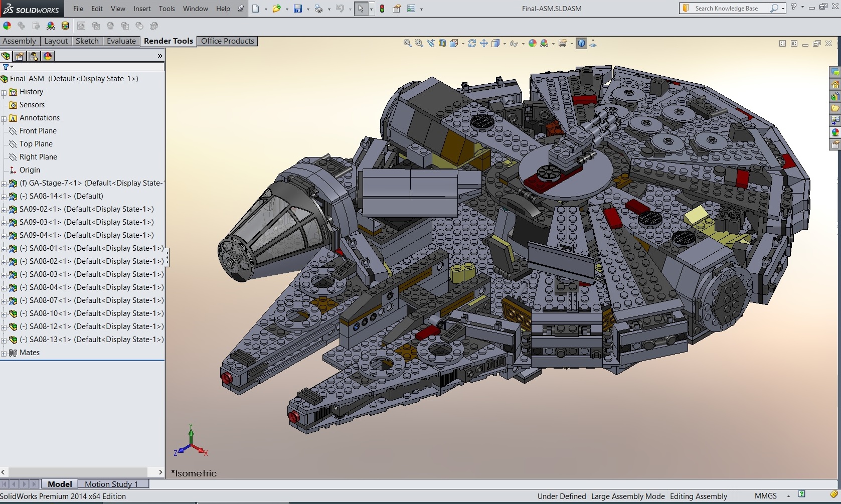Open the Apply Scene dropdown arrow
Screen dimensions: 841x504
tap(553, 44)
